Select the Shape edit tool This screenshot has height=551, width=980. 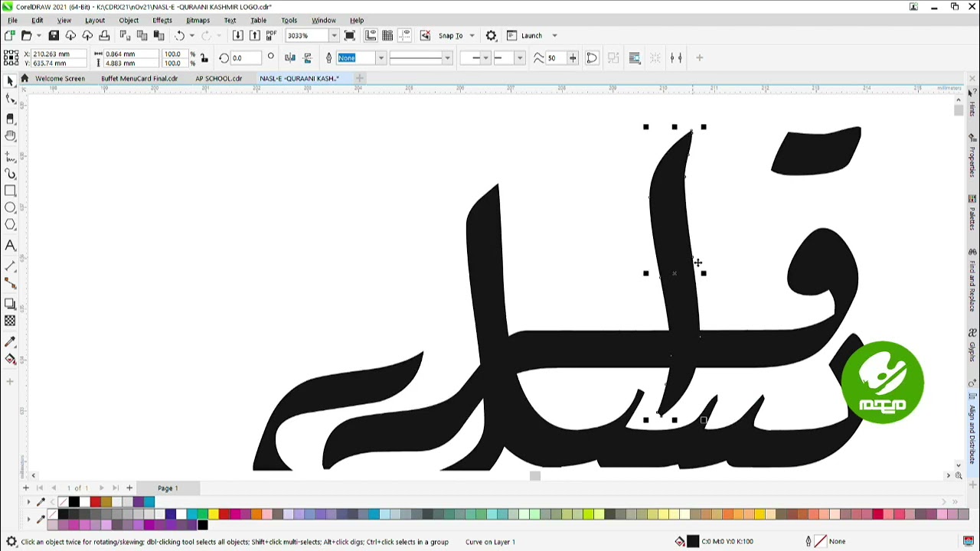point(10,99)
